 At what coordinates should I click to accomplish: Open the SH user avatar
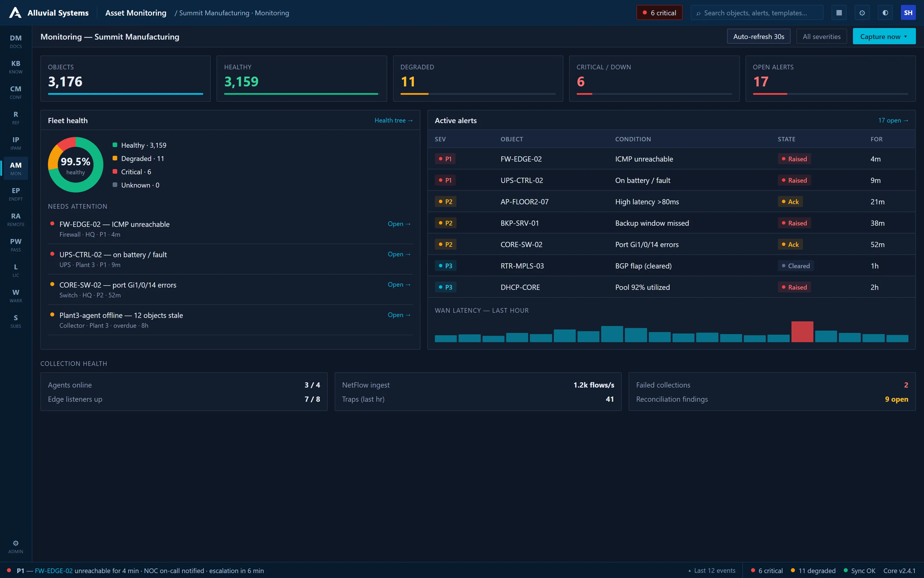coord(908,13)
